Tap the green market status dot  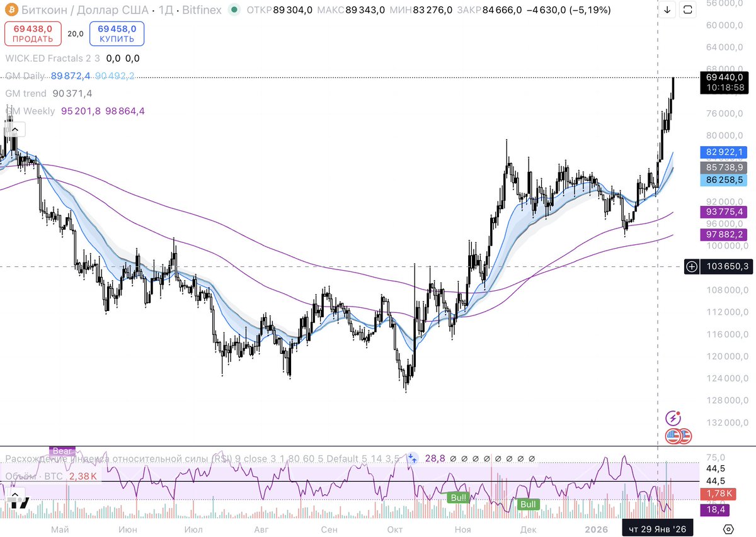pos(235,10)
